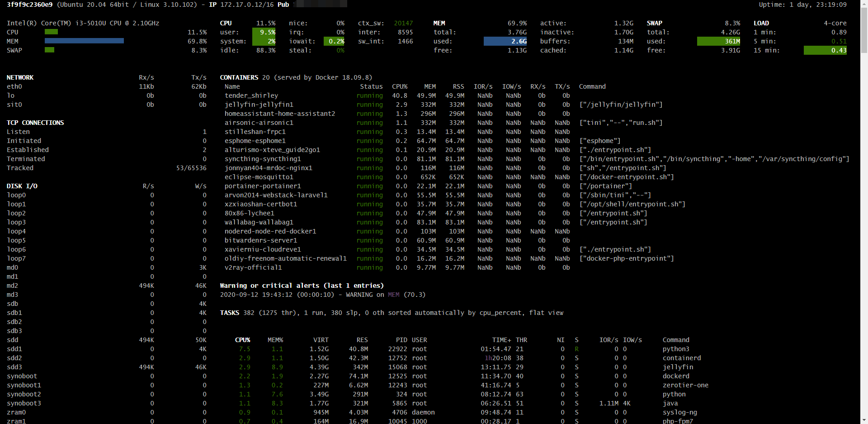Select the jellyfin-jellyfin1 container
868x424 pixels.
tap(259, 105)
